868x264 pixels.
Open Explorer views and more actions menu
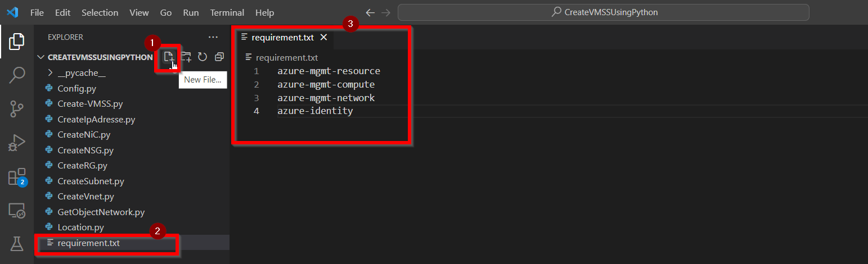[x=213, y=37]
